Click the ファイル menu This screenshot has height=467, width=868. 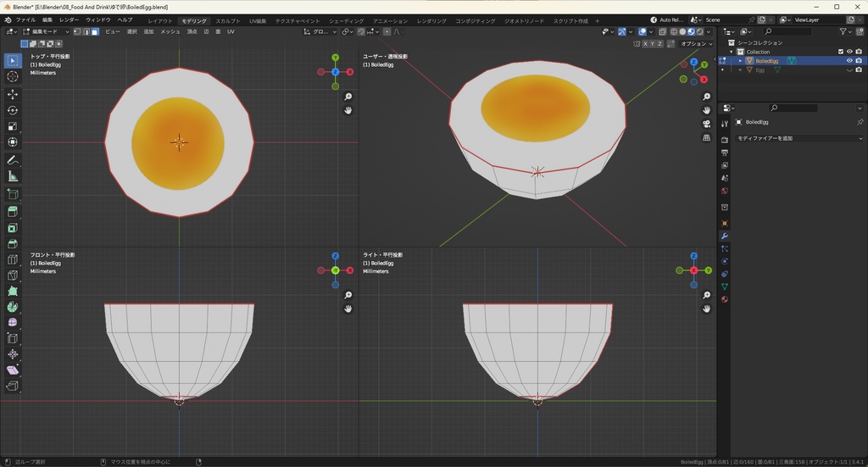tap(25, 19)
